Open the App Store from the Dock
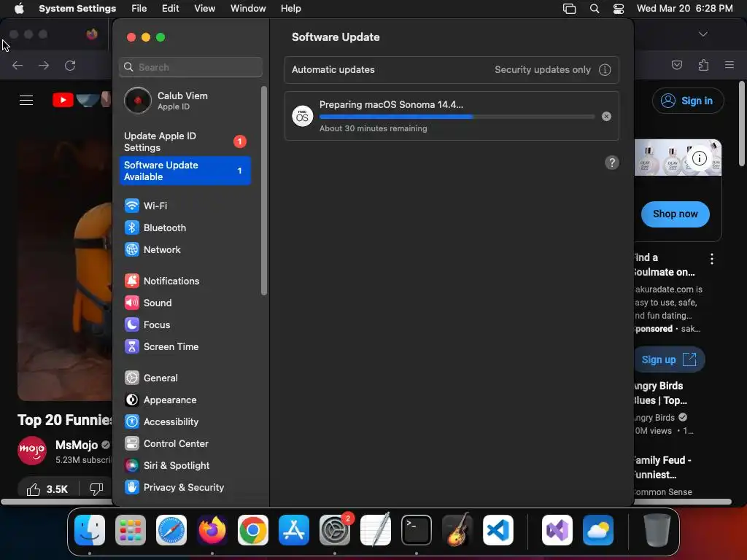Screen dimensions: 747x560 [x=294, y=530]
